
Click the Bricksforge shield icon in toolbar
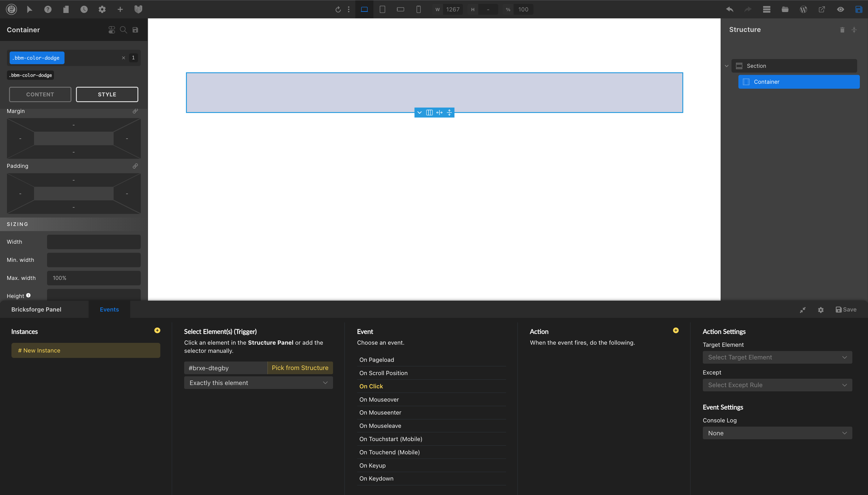[x=138, y=9]
